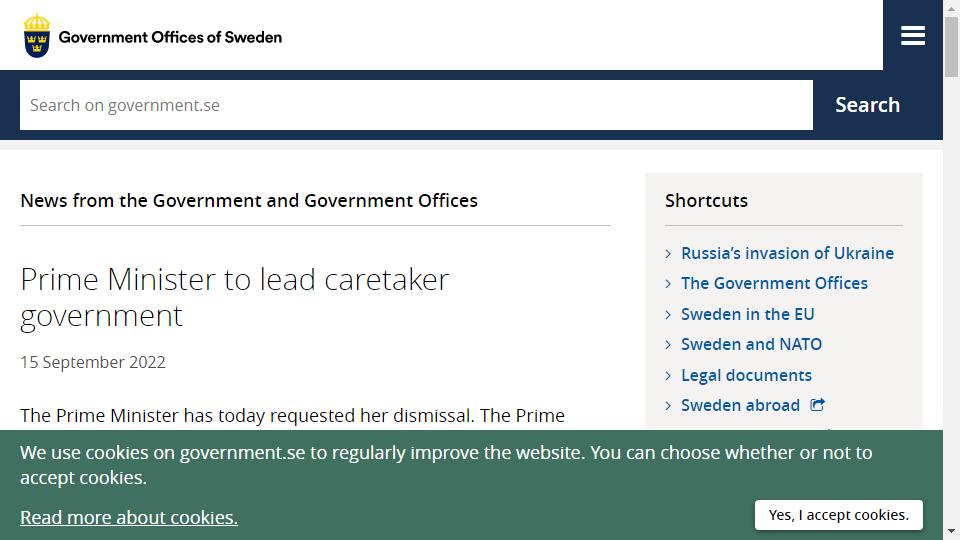Open Read more about cookies link
The image size is (960, 540).
[129, 517]
